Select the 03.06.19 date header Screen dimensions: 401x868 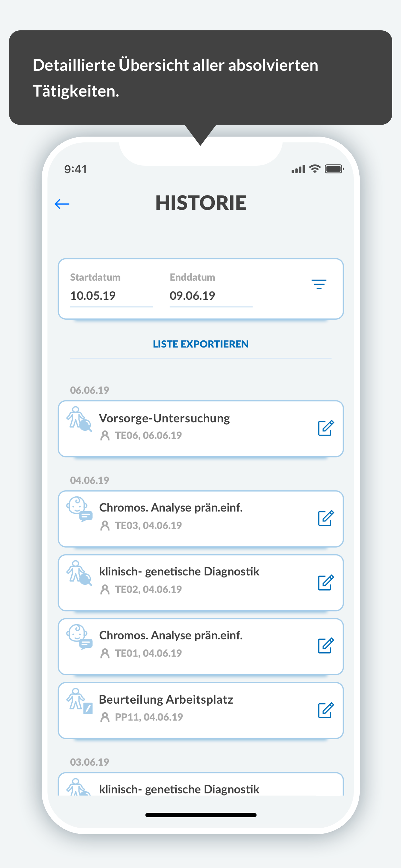coord(90,762)
